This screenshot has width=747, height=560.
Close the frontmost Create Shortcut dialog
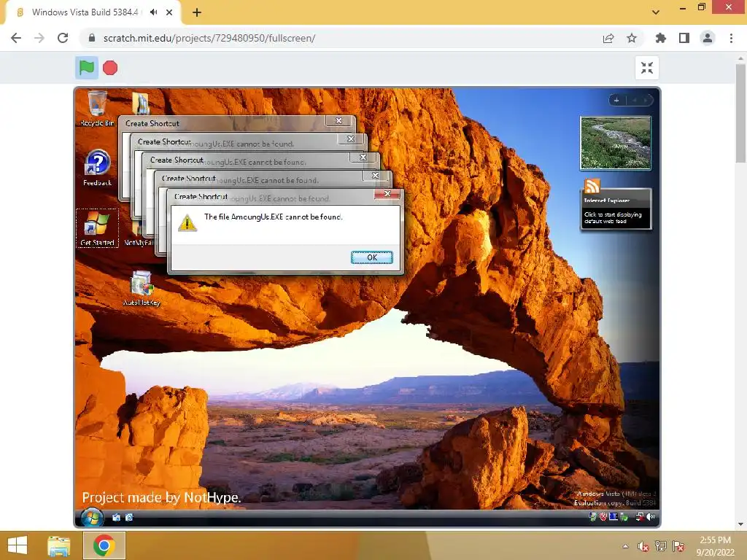coord(387,194)
